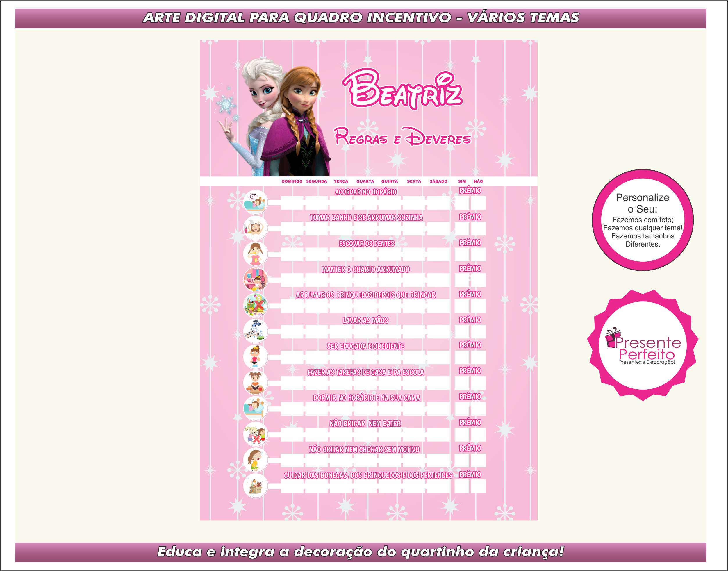Click the DOMINGO column header
Viewport: 728px width, 571px height.
click(x=292, y=181)
